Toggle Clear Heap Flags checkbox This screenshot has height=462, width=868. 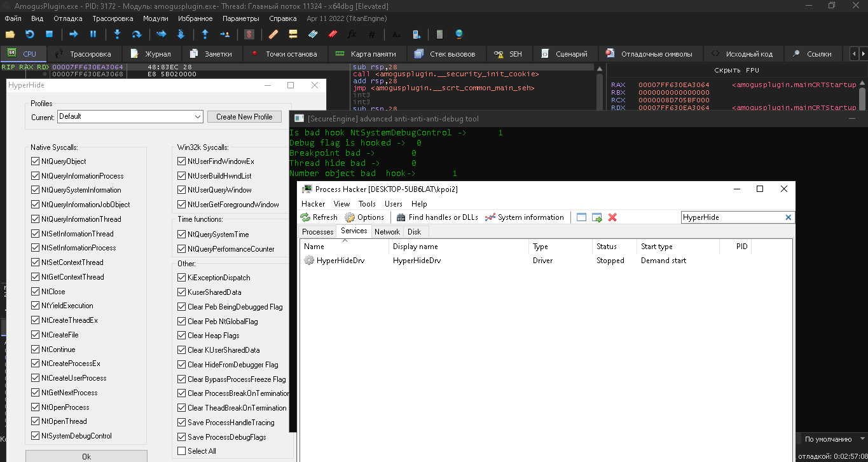click(181, 336)
